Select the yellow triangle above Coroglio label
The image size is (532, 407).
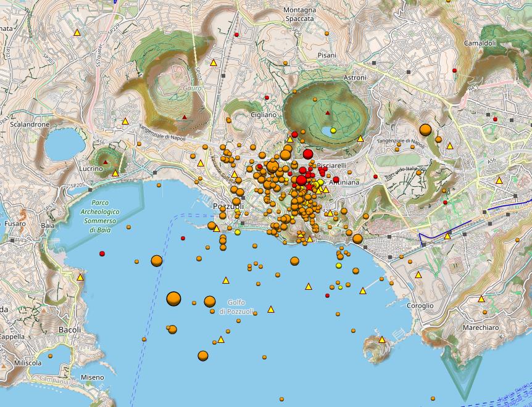pyautogui.click(x=418, y=275)
